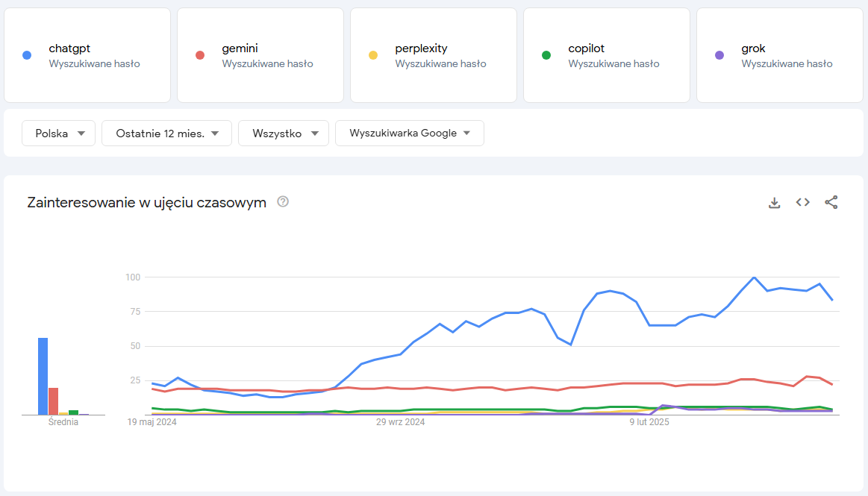Viewport: 868px width, 496px height.
Task: Click the 29 wrz 2024 axis label
Action: [x=400, y=422]
